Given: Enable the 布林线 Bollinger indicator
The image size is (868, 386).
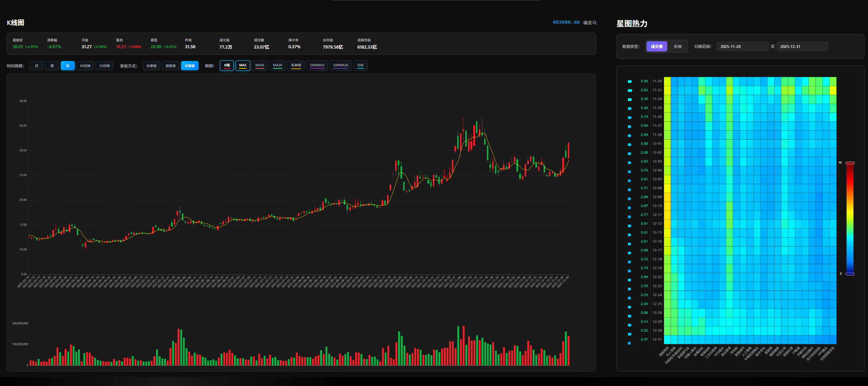Looking at the screenshot, I should 296,66.
